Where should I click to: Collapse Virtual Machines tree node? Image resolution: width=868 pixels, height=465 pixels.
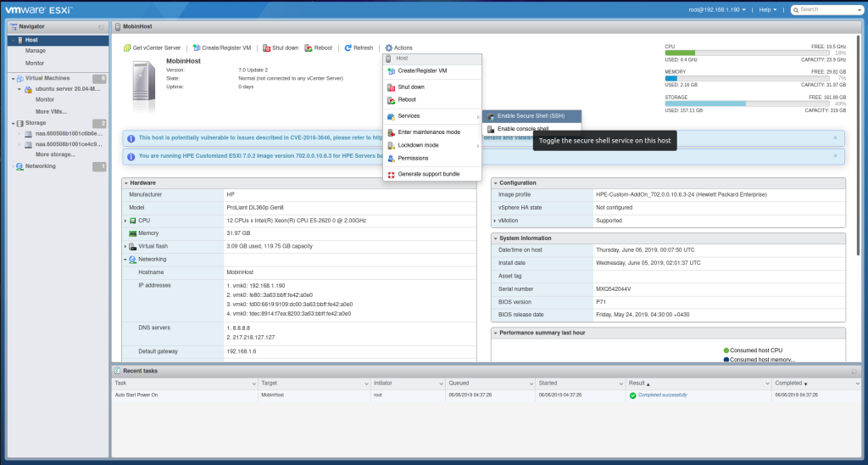click(x=14, y=79)
